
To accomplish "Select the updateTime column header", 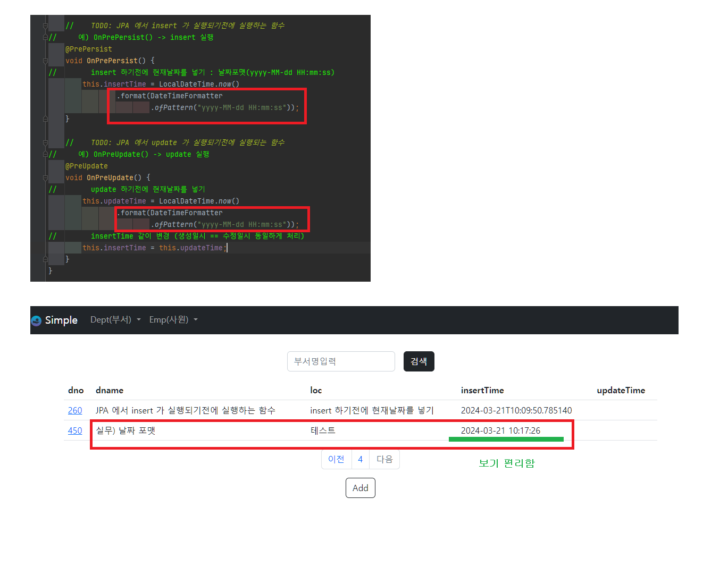I will 621,390.
